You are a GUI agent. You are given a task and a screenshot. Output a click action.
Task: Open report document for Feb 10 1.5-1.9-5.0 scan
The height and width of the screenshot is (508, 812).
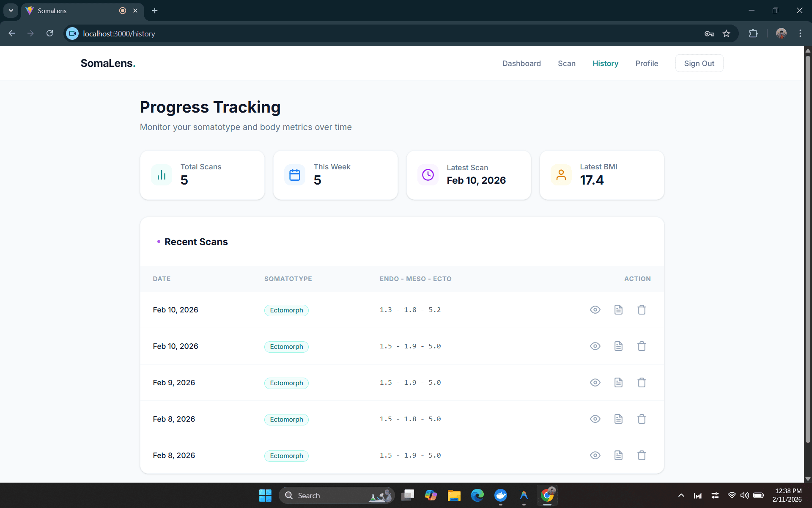pos(618,346)
